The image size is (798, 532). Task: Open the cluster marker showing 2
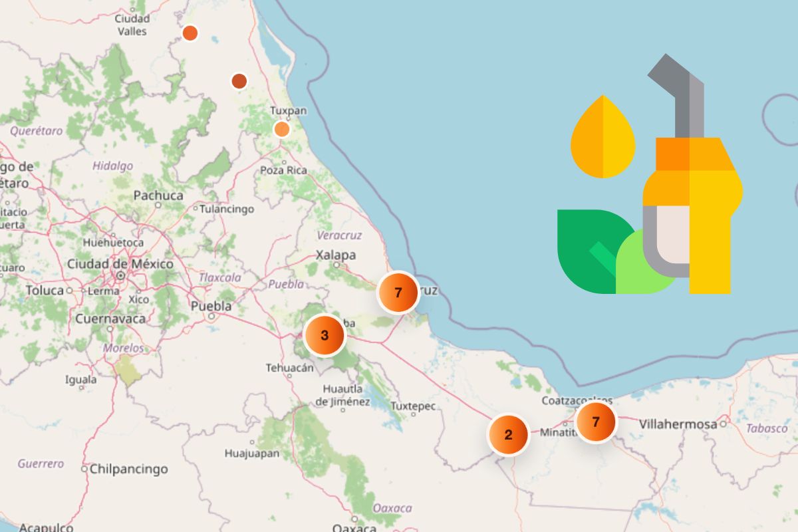tap(509, 435)
